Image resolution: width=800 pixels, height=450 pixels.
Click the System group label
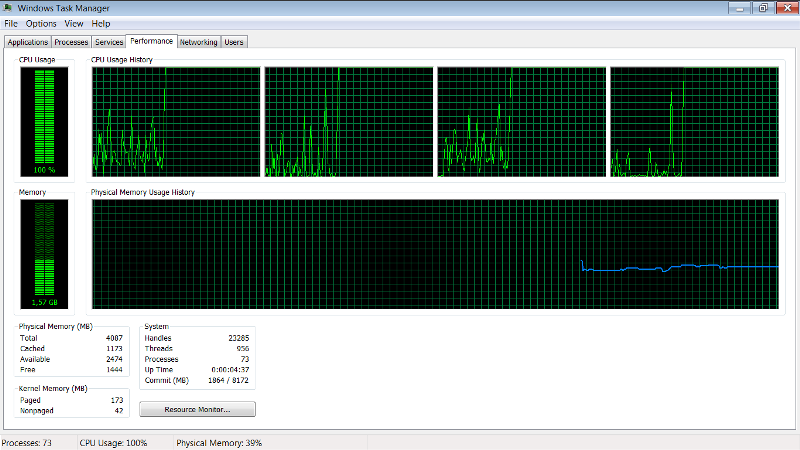(156, 326)
